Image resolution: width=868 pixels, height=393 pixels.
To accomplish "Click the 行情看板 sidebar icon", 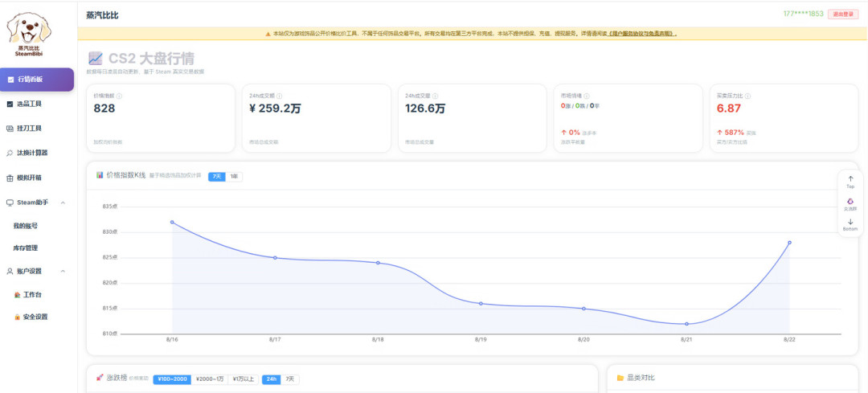I will point(10,80).
